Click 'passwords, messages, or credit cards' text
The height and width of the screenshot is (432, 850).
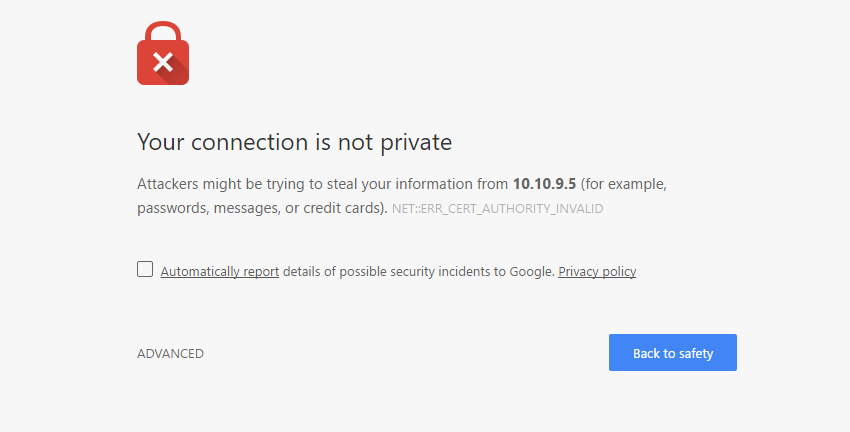click(x=260, y=208)
